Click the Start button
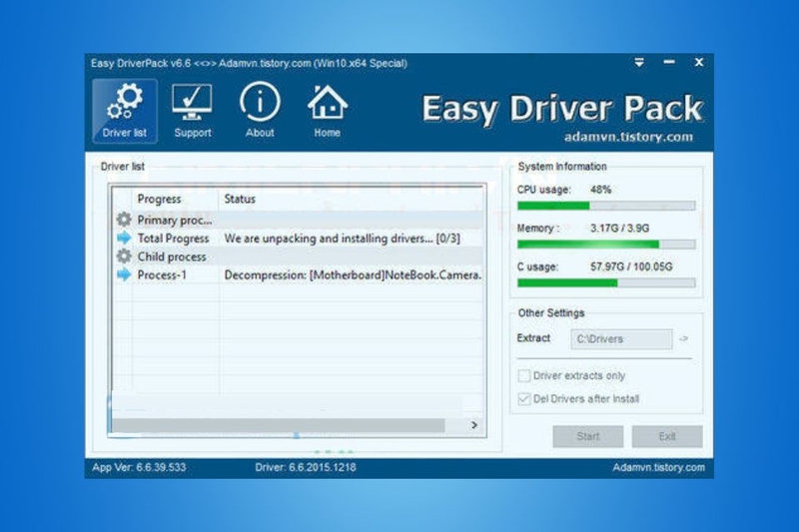The image size is (799, 532). 588,436
